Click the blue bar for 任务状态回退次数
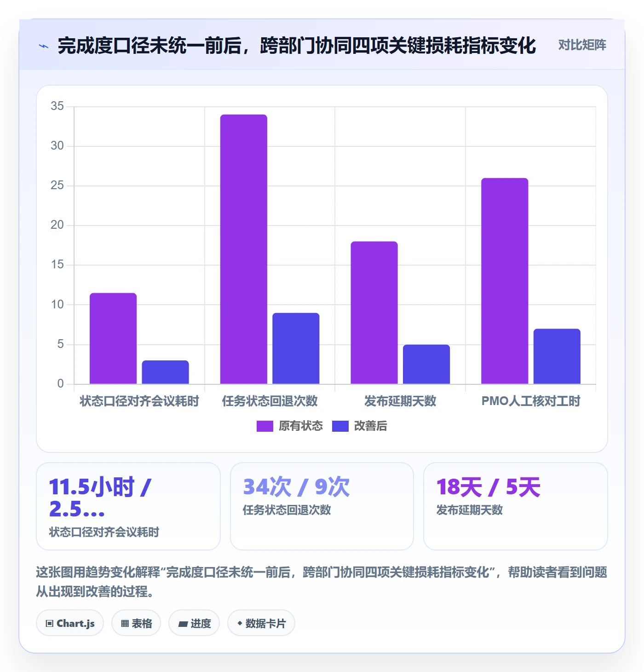Screen dimensions: 644x672 (296, 348)
